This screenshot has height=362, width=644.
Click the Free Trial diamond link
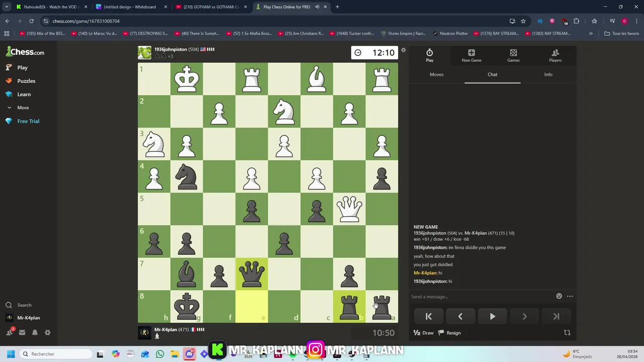[x=28, y=121]
